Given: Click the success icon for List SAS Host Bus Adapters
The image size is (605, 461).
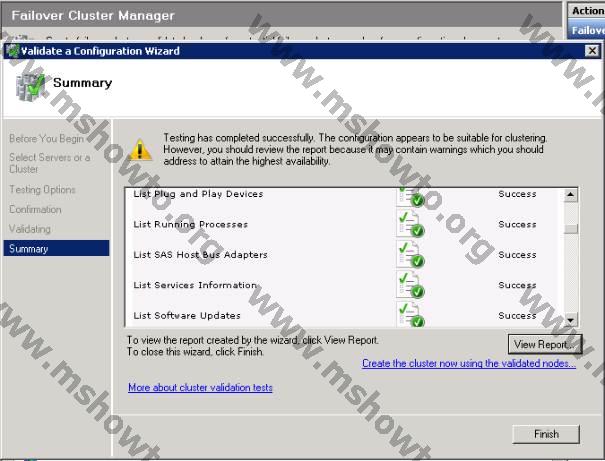Looking at the screenshot, I should [x=411, y=255].
